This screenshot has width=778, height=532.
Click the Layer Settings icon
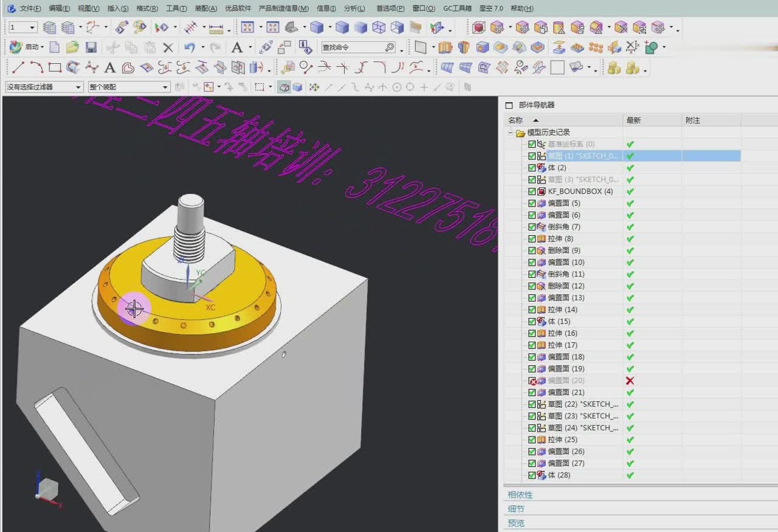click(x=49, y=27)
